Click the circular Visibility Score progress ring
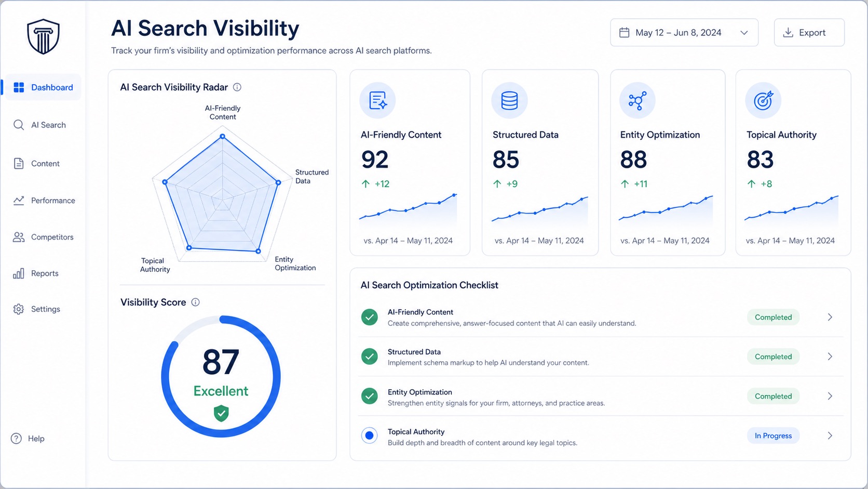Image resolution: width=868 pixels, height=489 pixels. point(221,376)
